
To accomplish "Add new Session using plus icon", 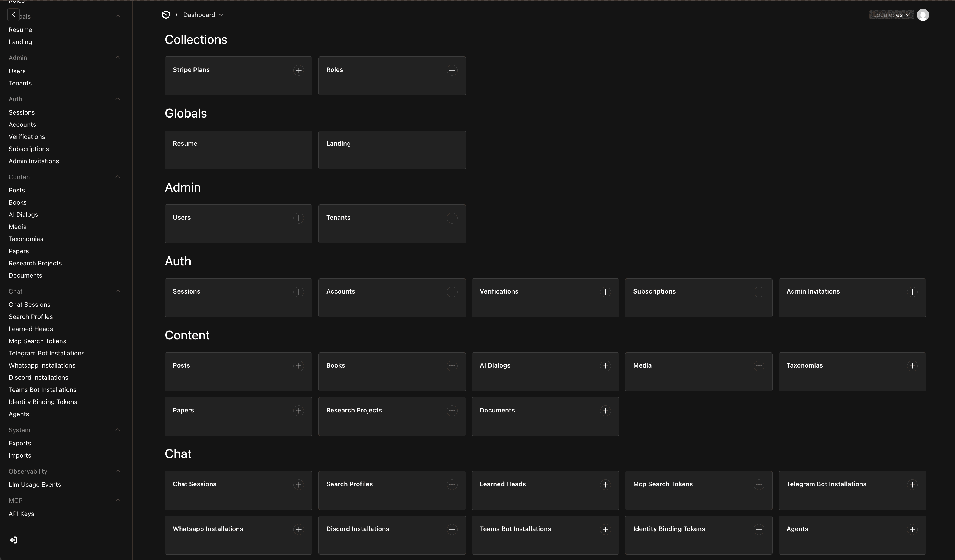I will pos(299,292).
